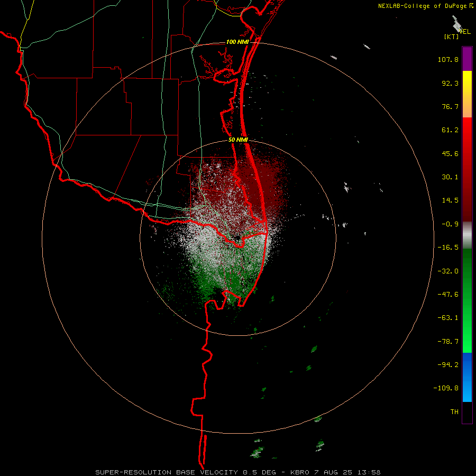Image resolution: width=476 pixels, height=476 pixels.
Task: Click the -109.8 scale value
Action: [x=446, y=388]
